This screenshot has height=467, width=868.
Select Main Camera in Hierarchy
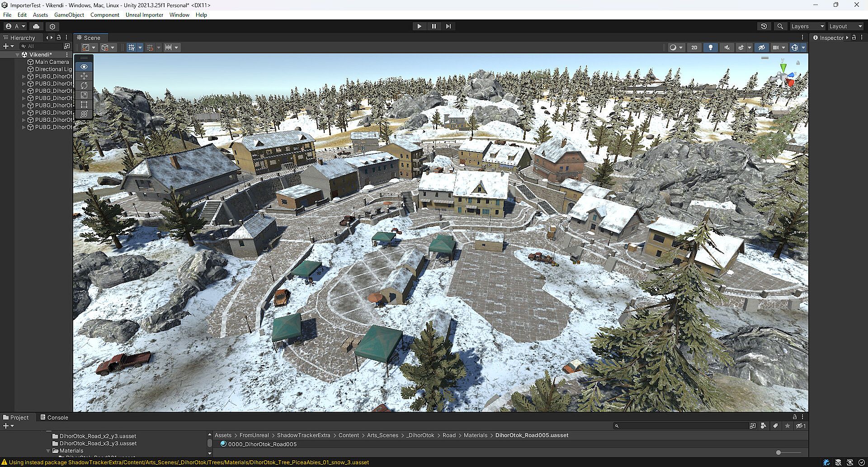(x=52, y=62)
